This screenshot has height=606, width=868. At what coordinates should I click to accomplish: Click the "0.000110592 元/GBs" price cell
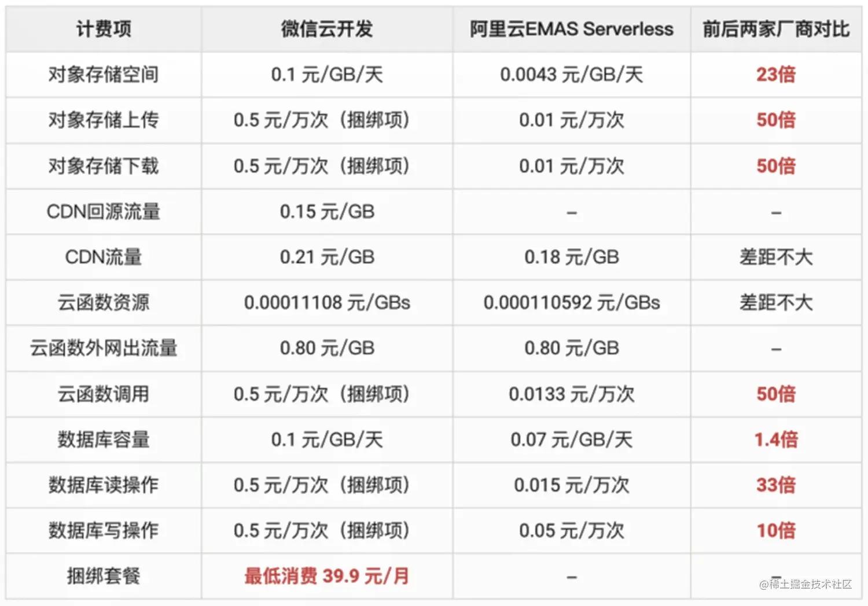pos(571,303)
